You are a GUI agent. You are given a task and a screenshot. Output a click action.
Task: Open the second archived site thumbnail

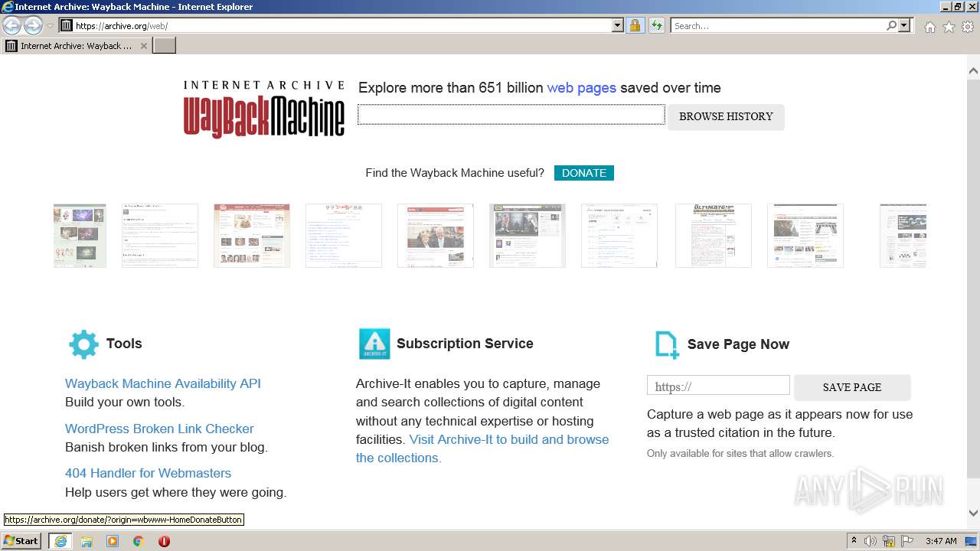(x=160, y=236)
